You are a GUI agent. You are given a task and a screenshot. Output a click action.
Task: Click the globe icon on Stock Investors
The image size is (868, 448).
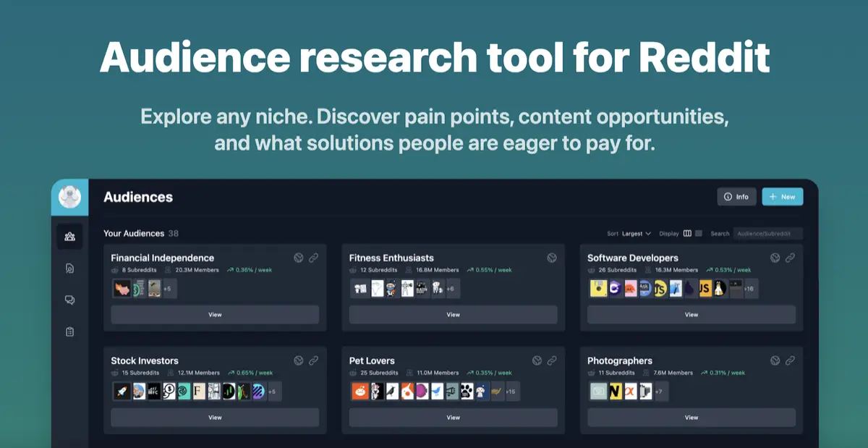(299, 360)
